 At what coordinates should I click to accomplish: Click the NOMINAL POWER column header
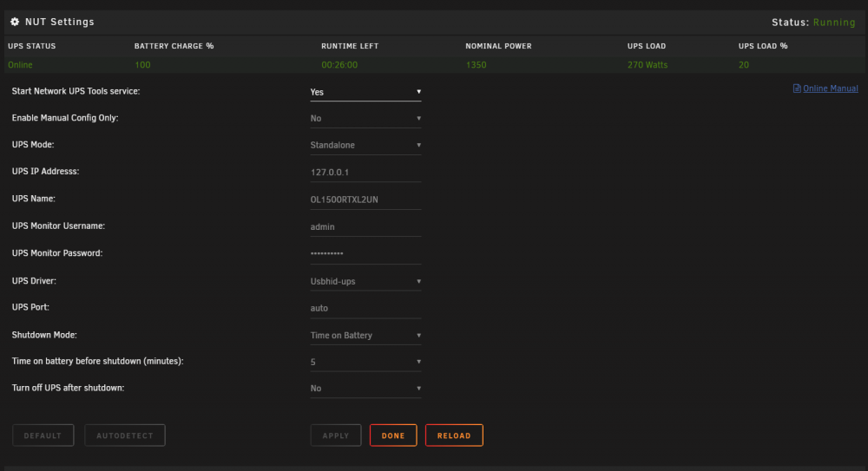498,46
